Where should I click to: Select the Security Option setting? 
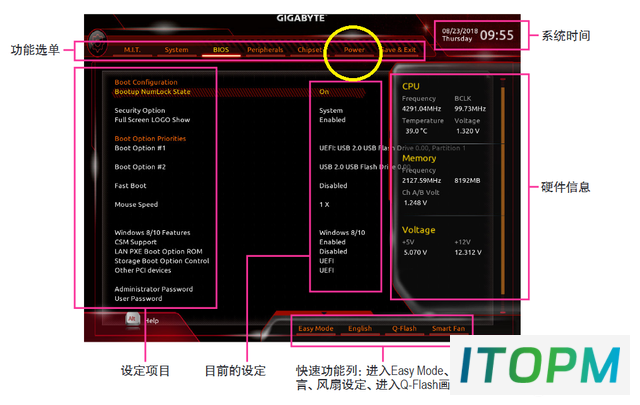[140, 111]
